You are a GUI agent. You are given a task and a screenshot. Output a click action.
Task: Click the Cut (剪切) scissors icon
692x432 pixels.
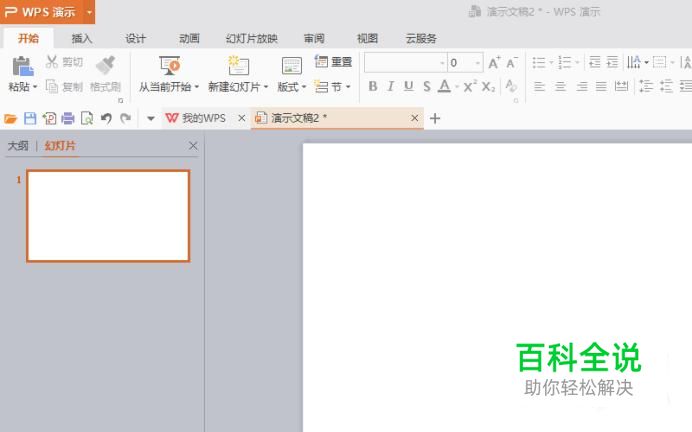(52, 62)
